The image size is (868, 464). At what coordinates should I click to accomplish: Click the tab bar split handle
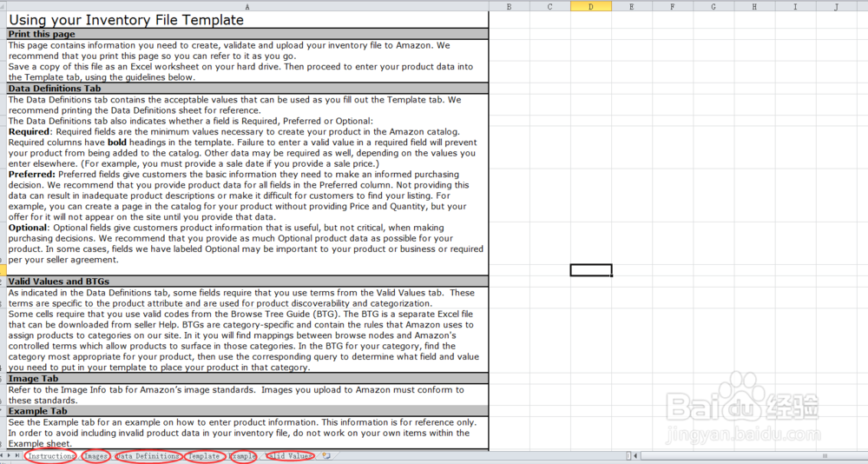tap(628, 456)
